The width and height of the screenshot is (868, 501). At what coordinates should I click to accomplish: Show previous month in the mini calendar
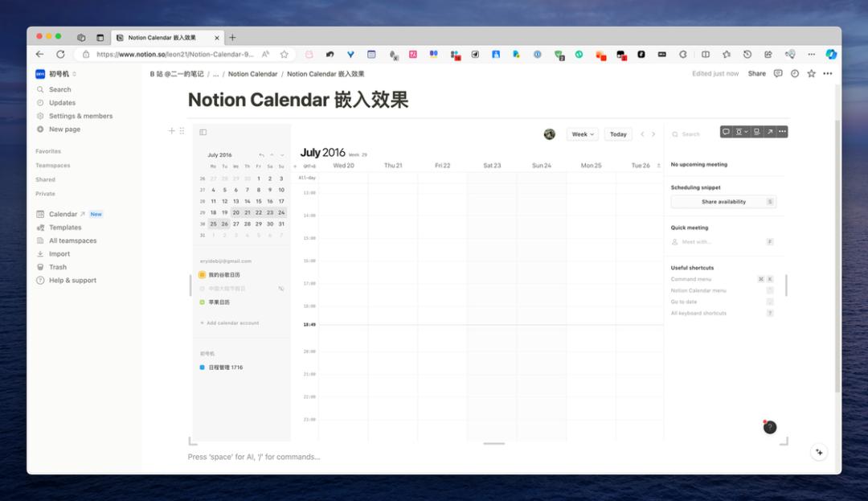point(272,155)
